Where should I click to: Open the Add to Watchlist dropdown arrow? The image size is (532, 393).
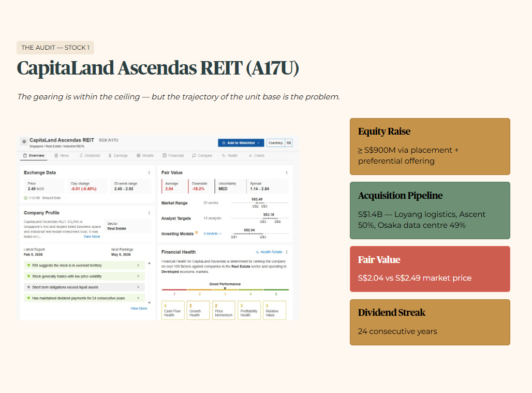coord(259,143)
